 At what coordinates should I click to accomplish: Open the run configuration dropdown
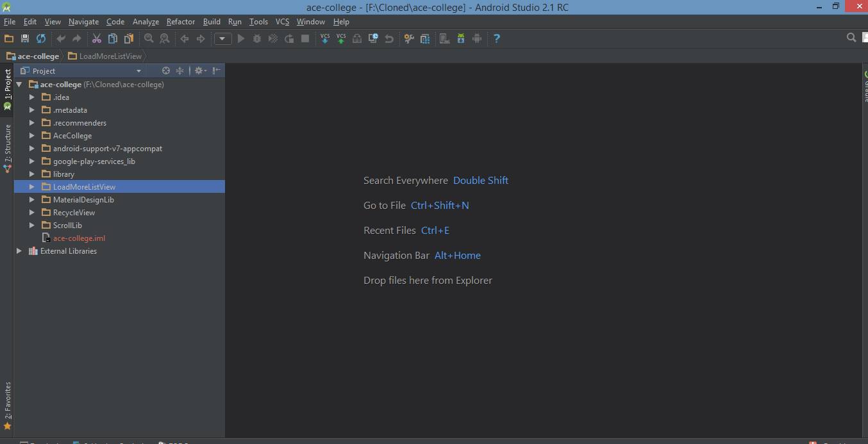222,38
